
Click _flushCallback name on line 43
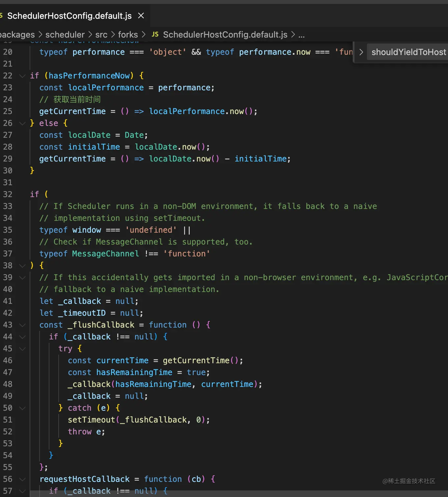coord(101,325)
